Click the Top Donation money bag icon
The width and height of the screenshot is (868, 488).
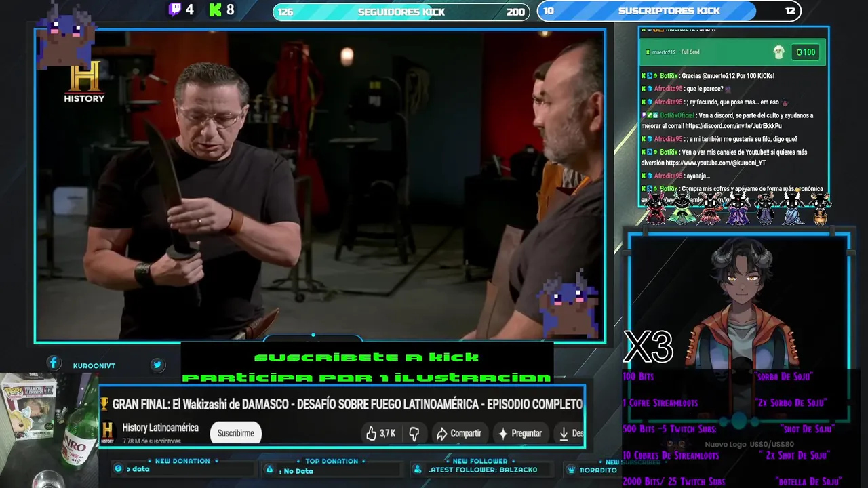[x=269, y=469]
